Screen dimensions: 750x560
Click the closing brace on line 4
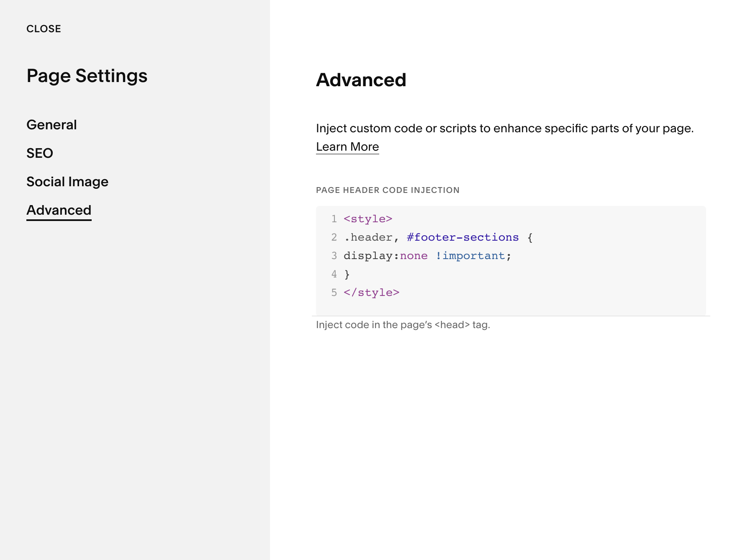347,274
